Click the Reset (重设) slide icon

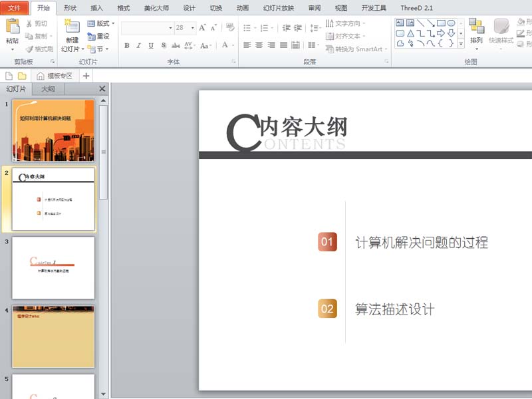pyautogui.click(x=91, y=36)
